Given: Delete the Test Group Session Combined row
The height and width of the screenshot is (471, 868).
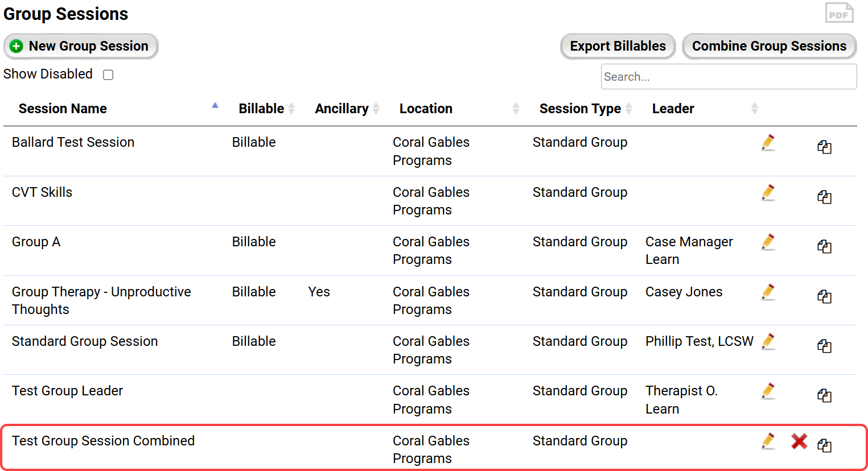Looking at the screenshot, I should (799, 441).
